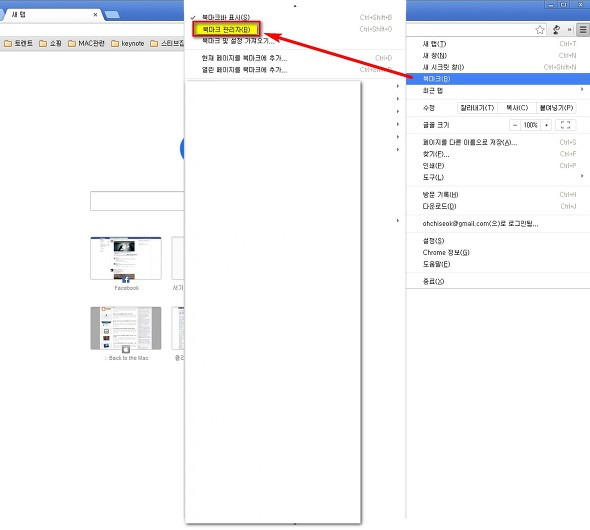Choose 북마크 및 설정 가져오기... entry
Viewport: 590px width, 530px height.
pyautogui.click(x=295, y=41)
